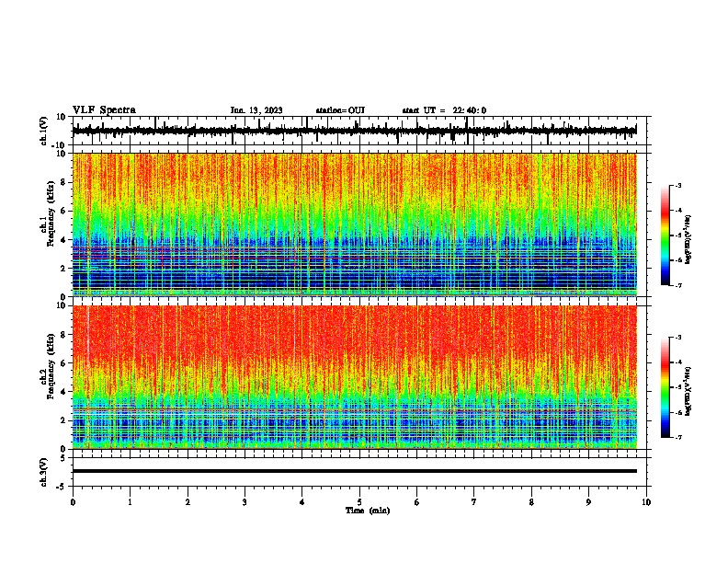Click the ch.2 color scale PSD unit label
The height and width of the screenshot is (563, 728).
[688, 391]
